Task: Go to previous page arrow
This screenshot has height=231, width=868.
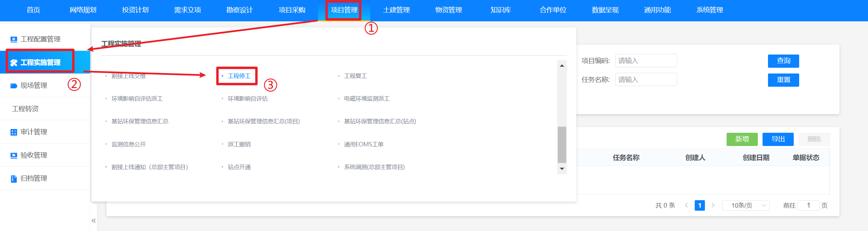Action: (x=686, y=205)
